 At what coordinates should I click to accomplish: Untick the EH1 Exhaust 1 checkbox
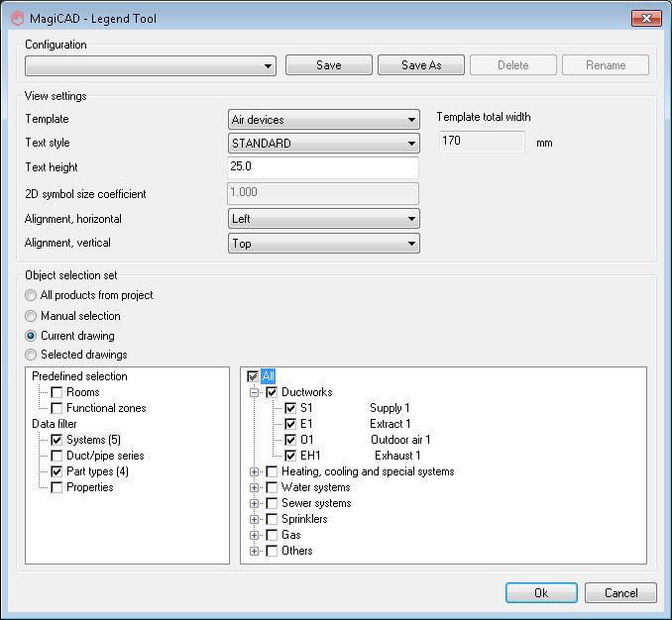pyautogui.click(x=290, y=456)
